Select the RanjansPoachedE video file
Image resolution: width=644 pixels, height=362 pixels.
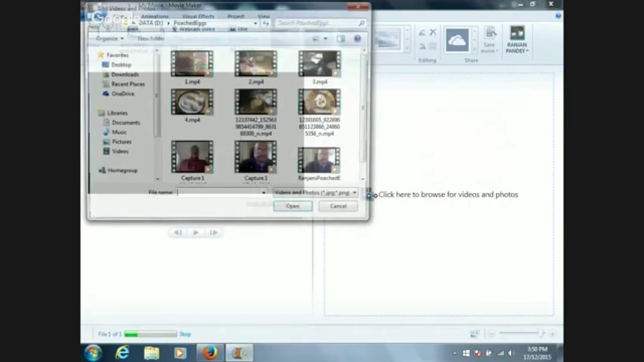click(319, 160)
